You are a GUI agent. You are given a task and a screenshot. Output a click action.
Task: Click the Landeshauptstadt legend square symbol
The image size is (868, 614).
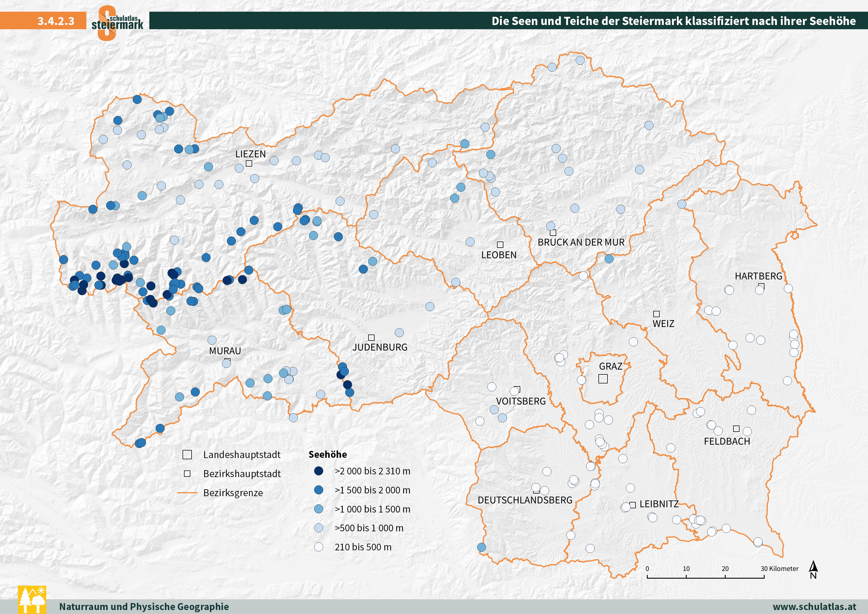pyautogui.click(x=187, y=455)
